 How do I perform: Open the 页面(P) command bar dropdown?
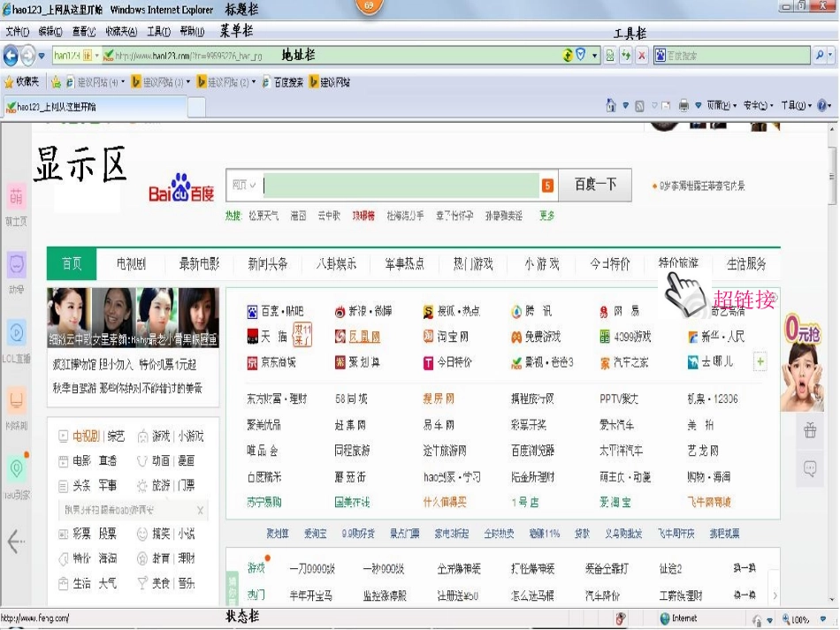pyautogui.click(x=721, y=105)
